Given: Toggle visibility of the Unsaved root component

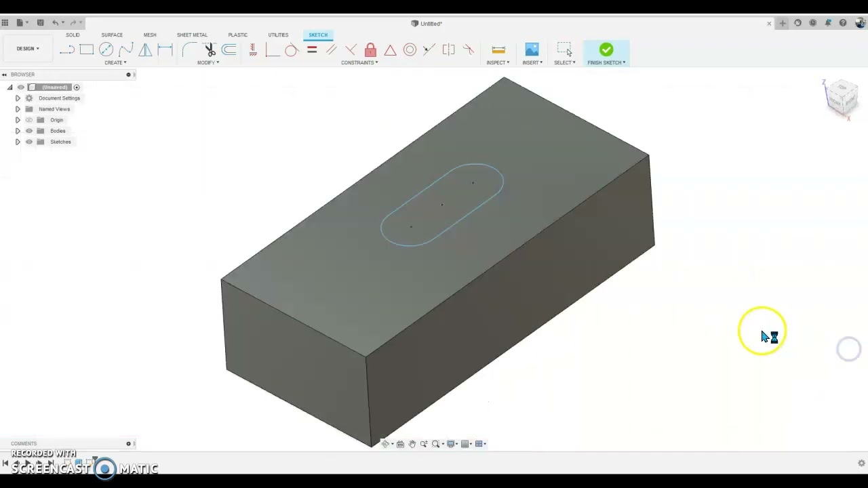Looking at the screenshot, I should click(x=21, y=87).
